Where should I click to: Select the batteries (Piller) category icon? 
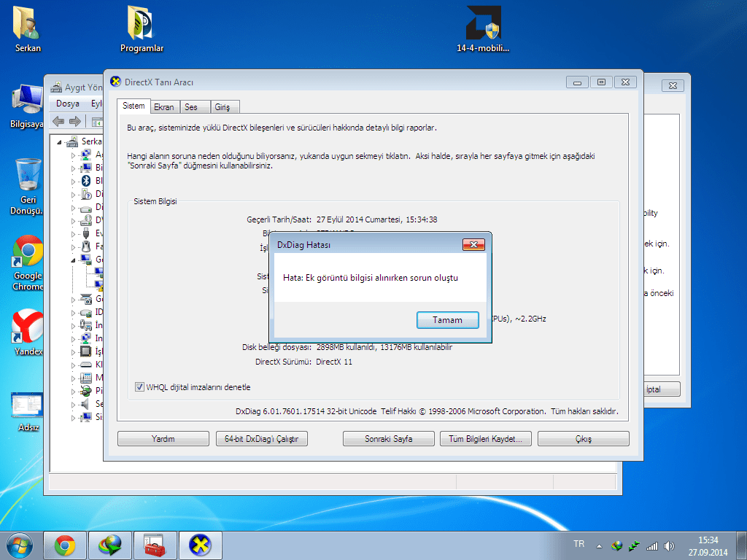pos(86,391)
